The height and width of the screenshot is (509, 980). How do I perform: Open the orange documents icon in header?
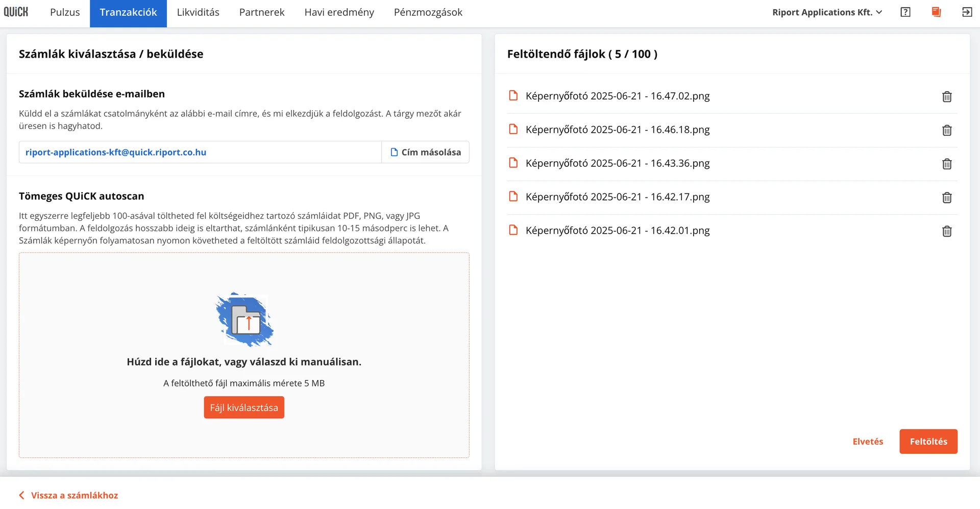[x=936, y=12]
